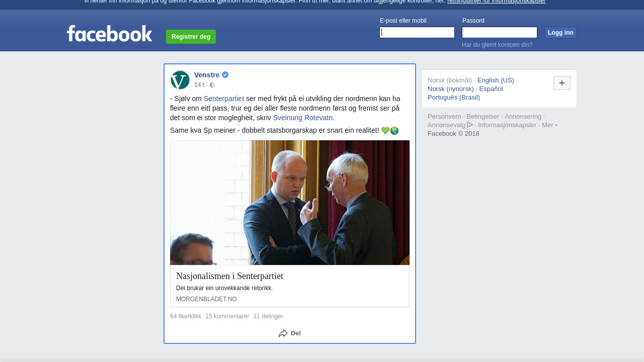Open Har du glemt kontoen din link
The width and height of the screenshot is (644, 362).
click(497, 45)
